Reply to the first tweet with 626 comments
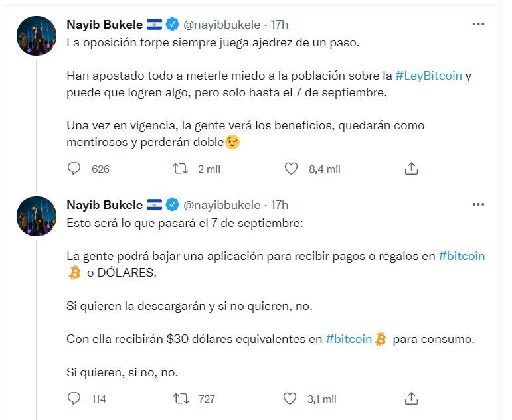512x420 pixels. 74,169
